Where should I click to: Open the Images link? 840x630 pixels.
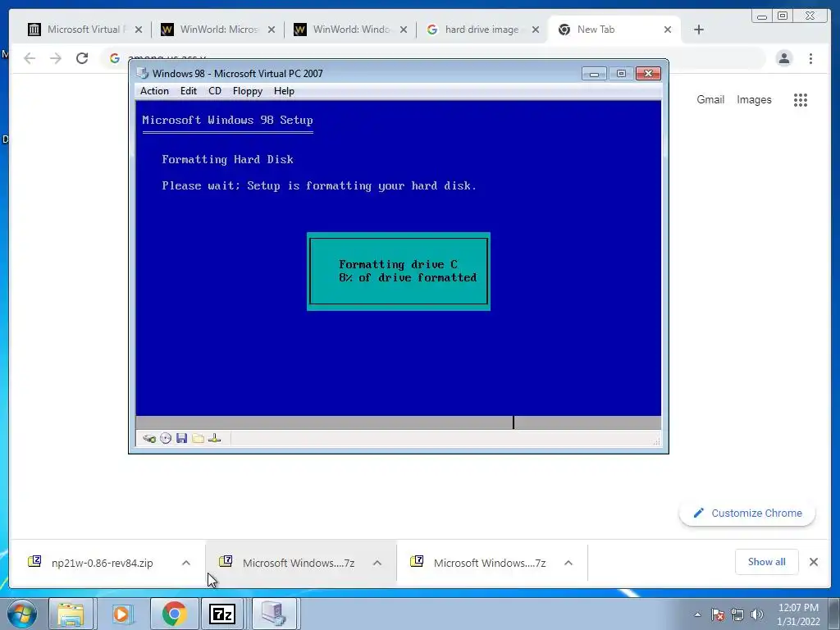[x=754, y=99]
